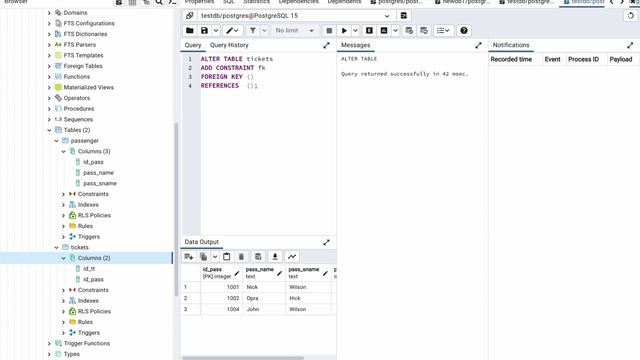The width and height of the screenshot is (640, 360).
Task: Select the pass_sname column in passenger
Action: [x=100, y=184]
